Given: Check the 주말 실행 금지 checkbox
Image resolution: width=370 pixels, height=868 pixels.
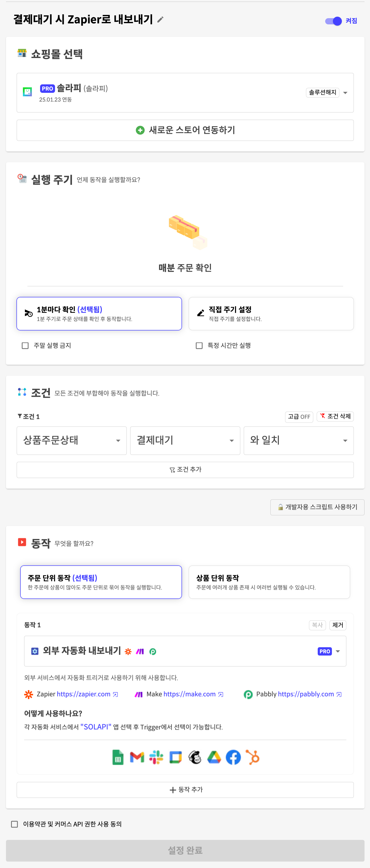Looking at the screenshot, I should click(x=25, y=345).
